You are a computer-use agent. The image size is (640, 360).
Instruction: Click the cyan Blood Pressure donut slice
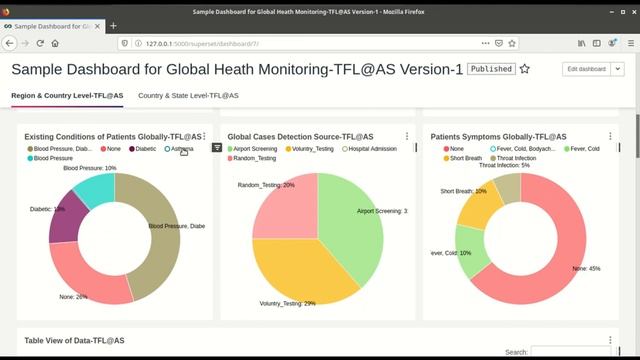coord(98,189)
